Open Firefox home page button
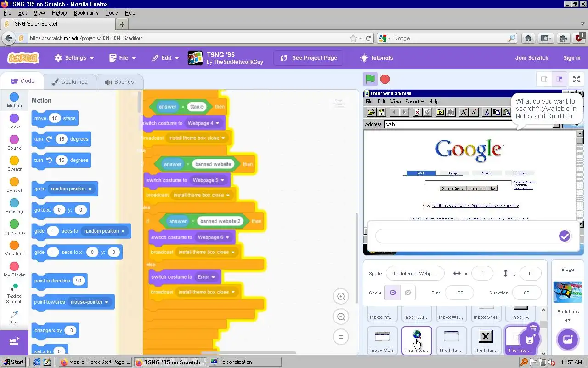588x368 pixels. 528,38
